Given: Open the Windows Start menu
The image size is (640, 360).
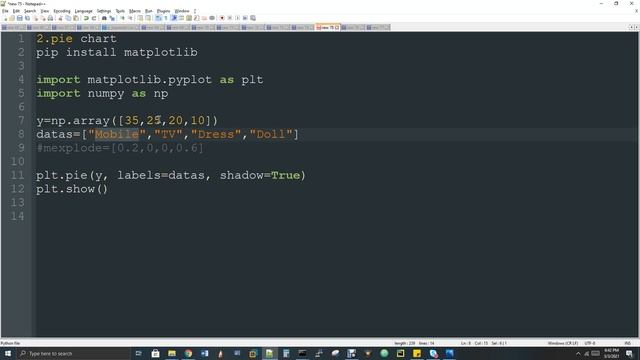Looking at the screenshot, I should [8, 353].
